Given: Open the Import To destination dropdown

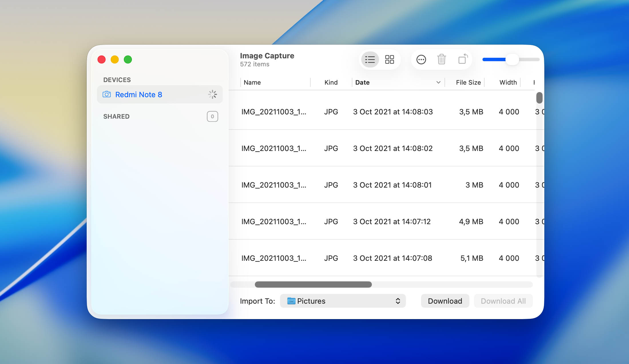Looking at the screenshot, I should coord(343,301).
